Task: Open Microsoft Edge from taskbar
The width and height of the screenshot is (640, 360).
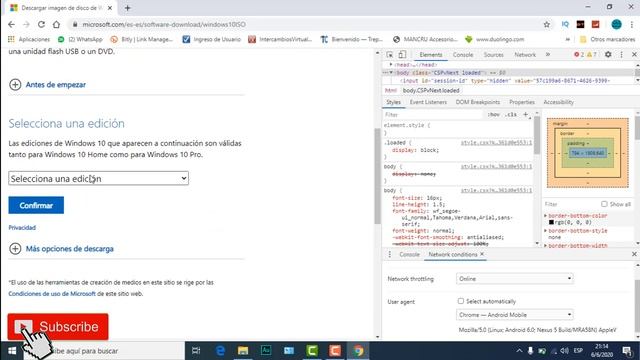Action: click(220, 351)
